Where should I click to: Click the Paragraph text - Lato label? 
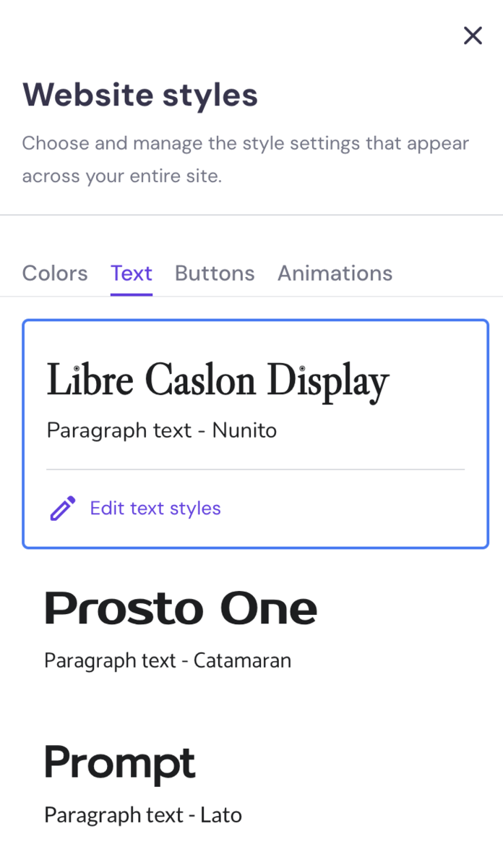(143, 815)
